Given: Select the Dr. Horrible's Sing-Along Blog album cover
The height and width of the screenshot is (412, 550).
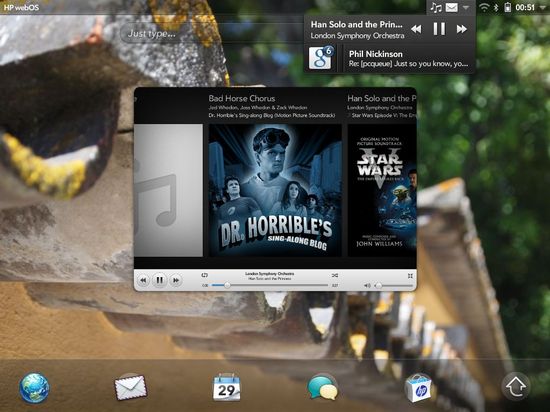Looking at the screenshot, I should coord(275,190).
